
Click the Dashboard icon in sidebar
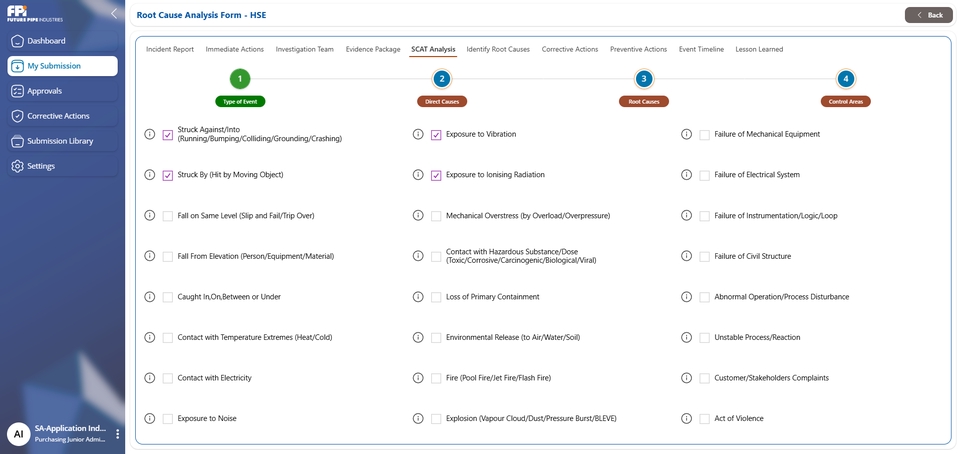pyautogui.click(x=17, y=41)
